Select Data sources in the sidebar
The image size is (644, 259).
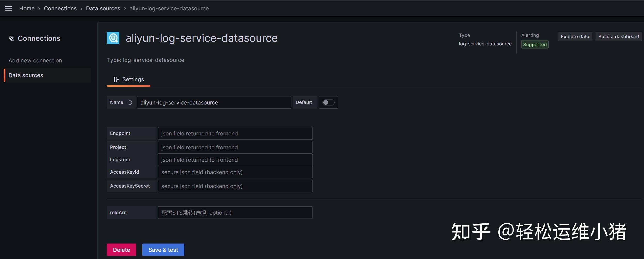pyautogui.click(x=26, y=75)
